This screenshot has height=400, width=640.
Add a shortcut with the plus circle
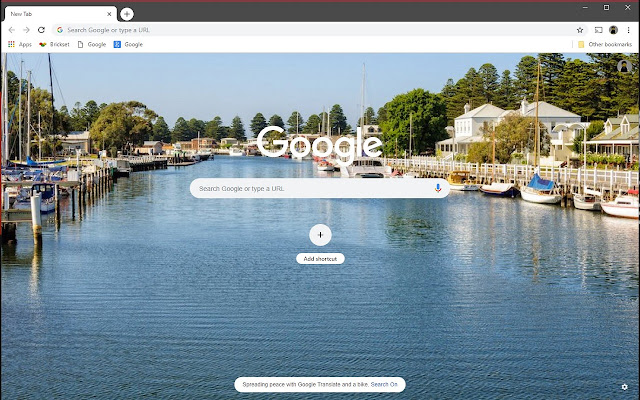coord(320,235)
